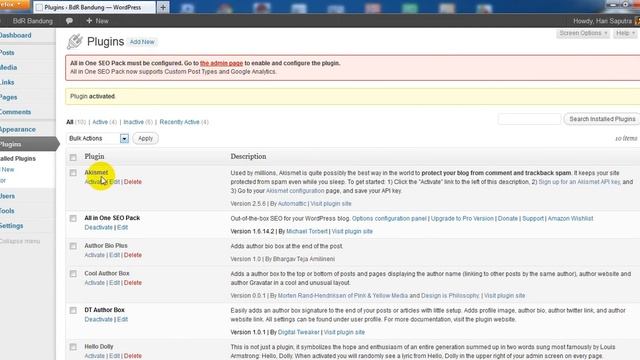Open Installed Plugins submenu item
The width and height of the screenshot is (640, 360).
point(18,159)
